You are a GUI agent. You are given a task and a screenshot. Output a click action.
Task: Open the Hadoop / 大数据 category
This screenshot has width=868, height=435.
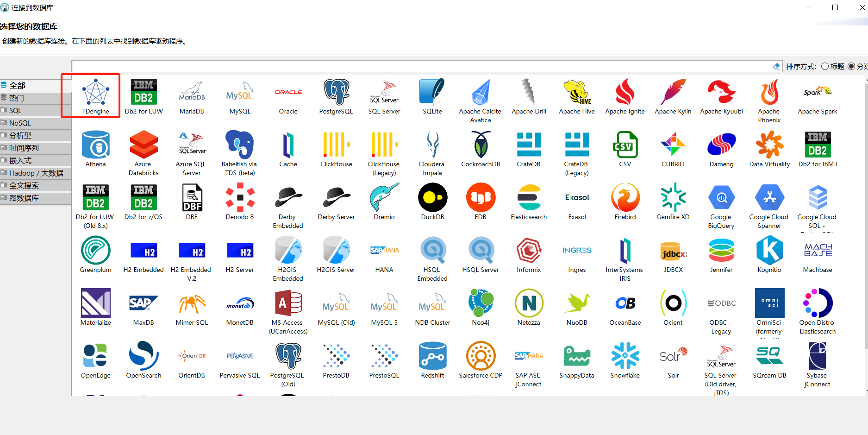click(36, 173)
